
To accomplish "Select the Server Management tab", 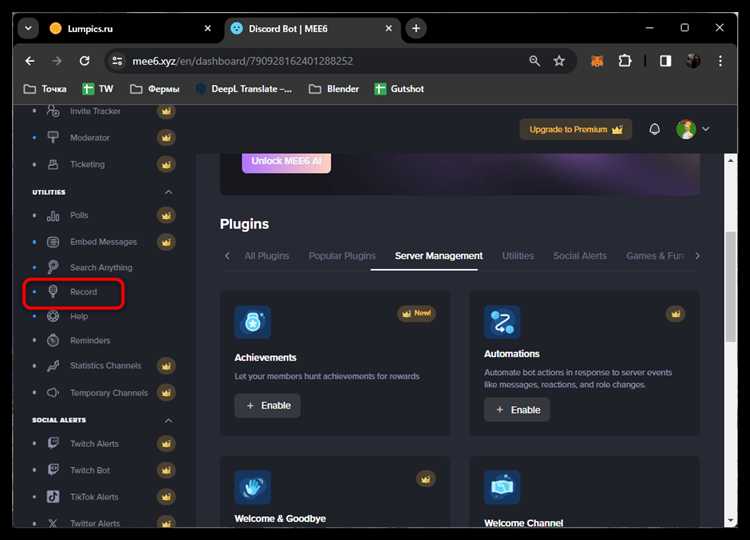I will point(439,256).
